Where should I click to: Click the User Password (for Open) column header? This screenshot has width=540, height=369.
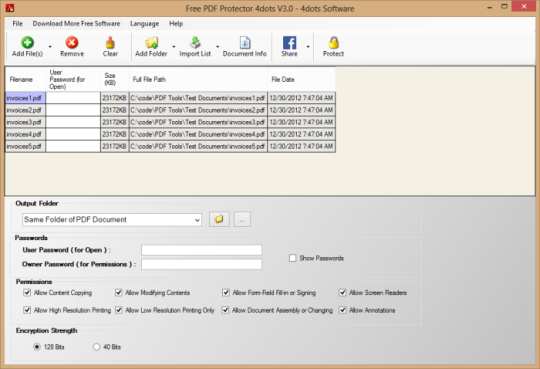tap(73, 79)
